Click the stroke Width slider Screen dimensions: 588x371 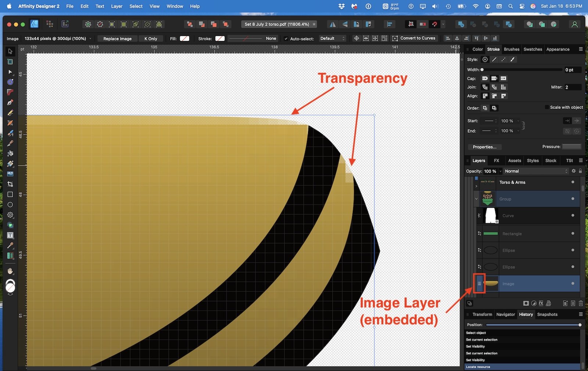[x=521, y=70]
